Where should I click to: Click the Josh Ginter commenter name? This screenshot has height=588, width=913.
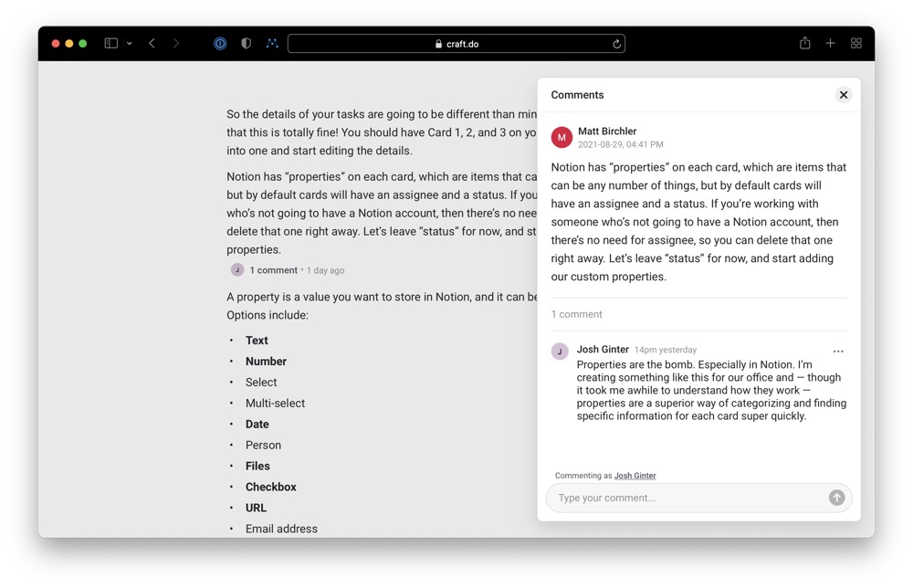tap(603, 350)
